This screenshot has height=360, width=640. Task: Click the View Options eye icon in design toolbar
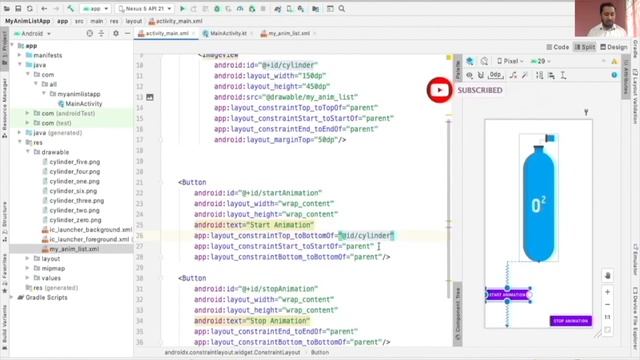[x=470, y=76]
